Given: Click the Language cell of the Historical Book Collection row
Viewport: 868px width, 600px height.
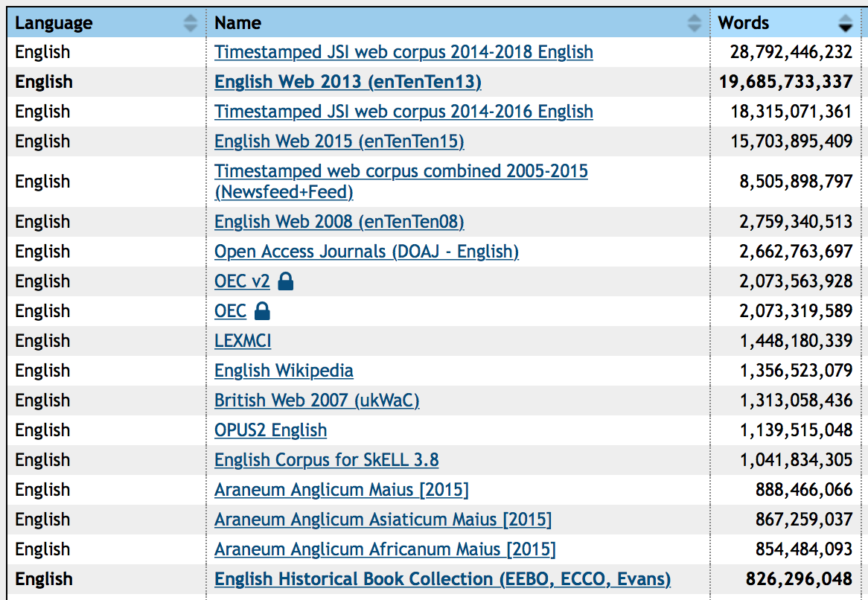Looking at the screenshot, I should 107,579.
